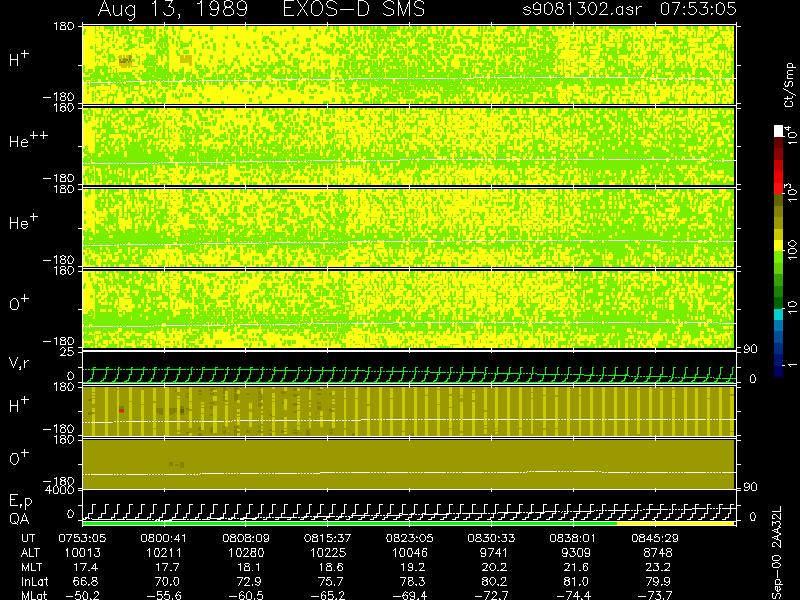
Task: Select the header time '07:53:05'
Action: tap(698, 9)
